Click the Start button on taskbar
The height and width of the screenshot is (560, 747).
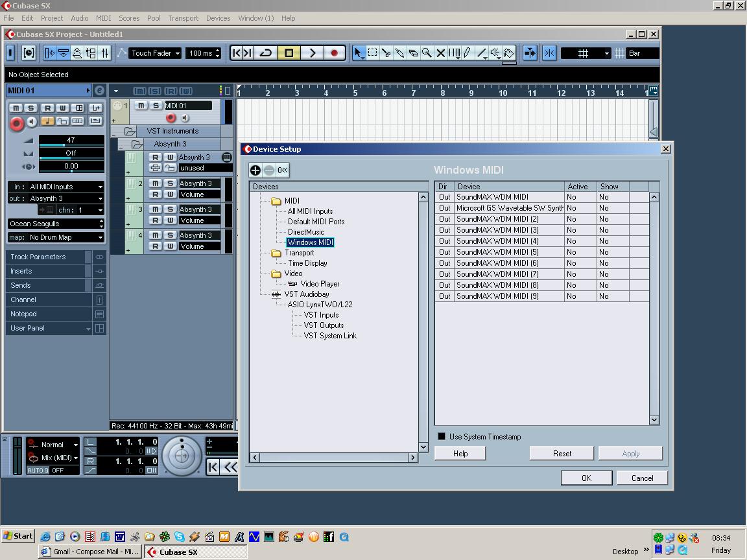(x=18, y=536)
